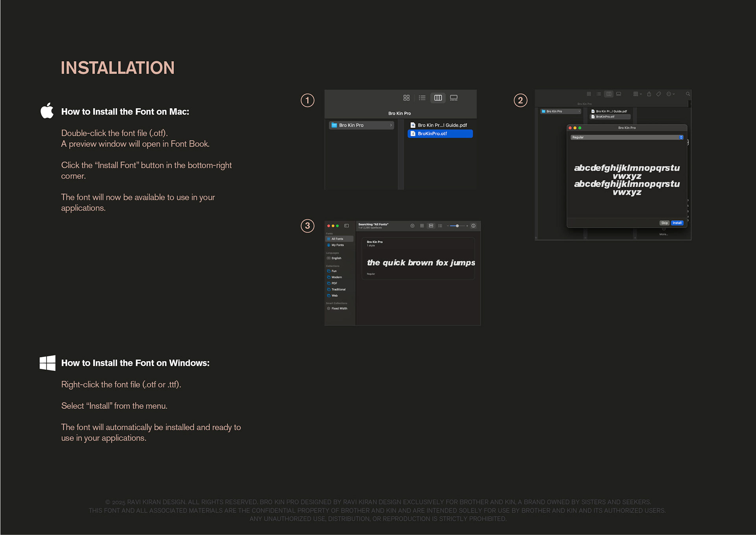Image resolution: width=756 pixels, height=535 pixels.
Task: Click the Share icon in the Finder toolbar
Action: [x=649, y=94]
